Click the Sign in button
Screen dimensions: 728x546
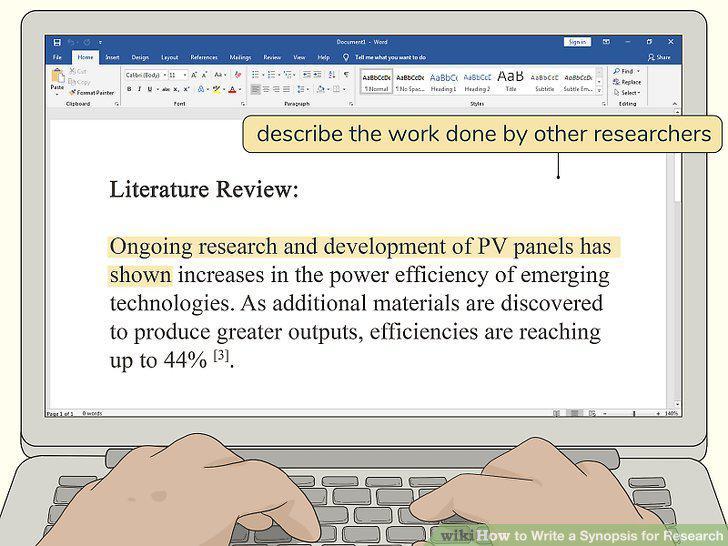(577, 42)
